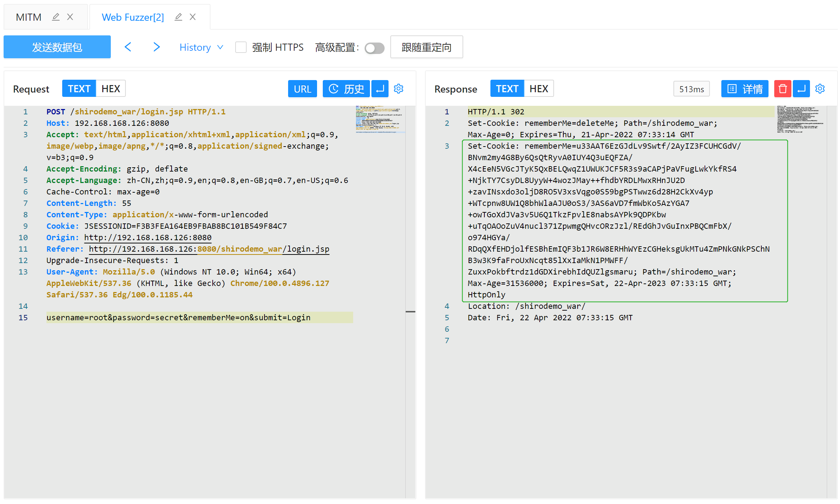Click the next request right arrow
The width and height of the screenshot is (840, 504).
[156, 47]
